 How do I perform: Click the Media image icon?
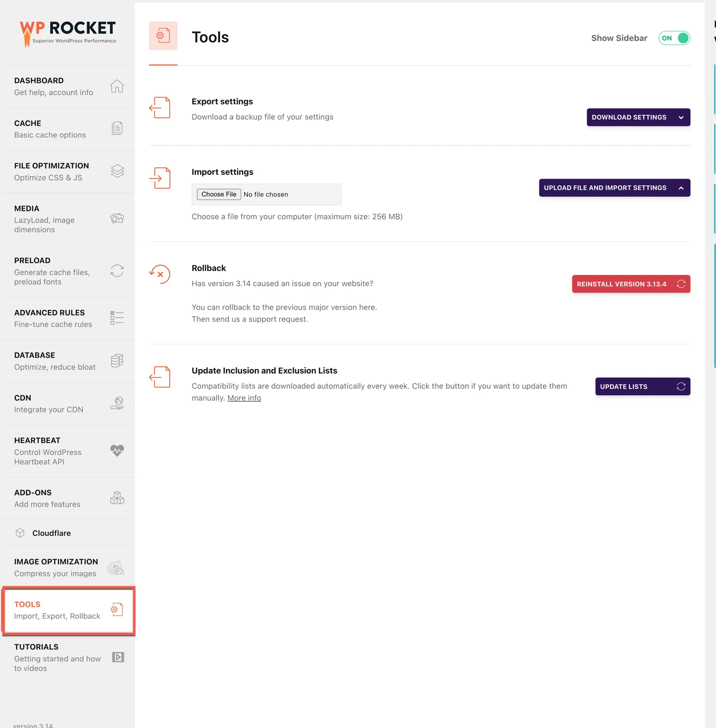pos(117,218)
